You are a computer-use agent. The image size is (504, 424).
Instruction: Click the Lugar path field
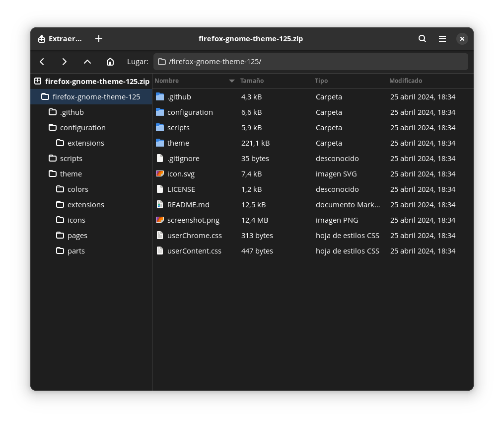pyautogui.click(x=310, y=62)
